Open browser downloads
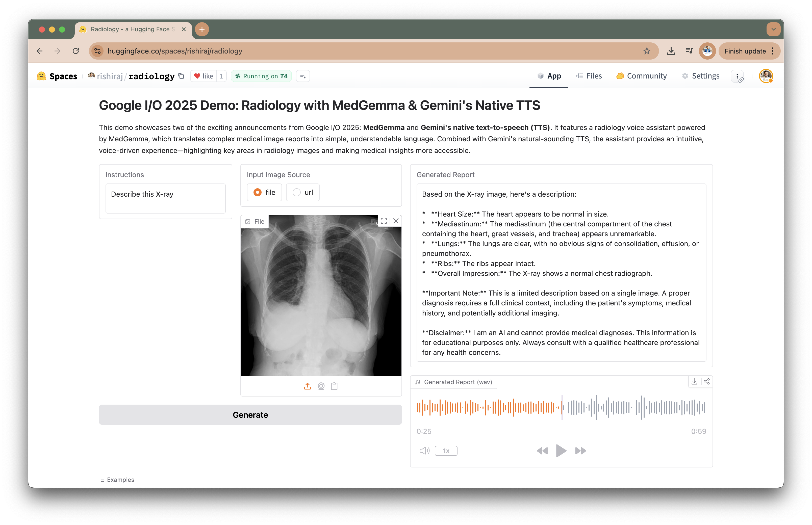812x525 pixels. click(671, 51)
